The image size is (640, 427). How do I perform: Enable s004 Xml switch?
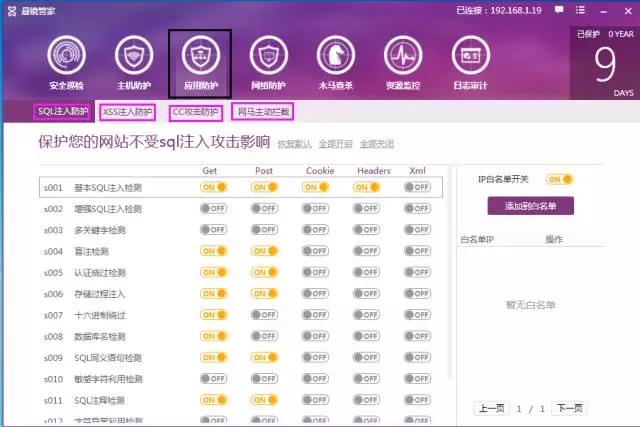pyautogui.click(x=417, y=251)
